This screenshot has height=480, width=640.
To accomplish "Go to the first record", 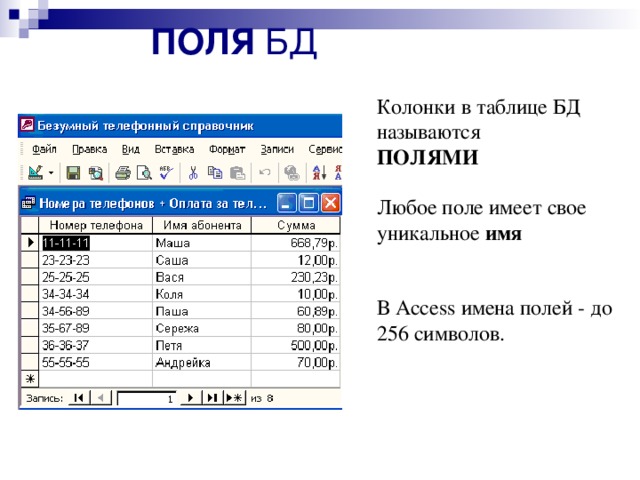I will coord(79,398).
